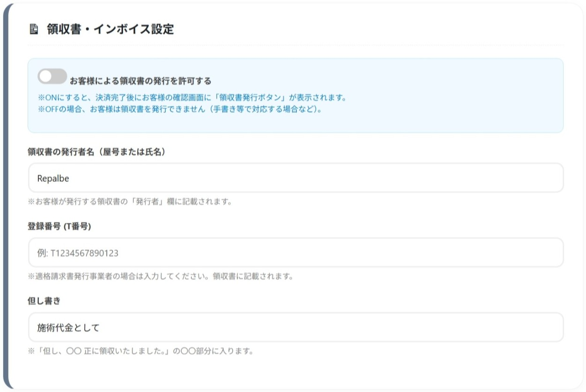Image resolution: width=586 pixels, height=392 pixels.
Task: Click the 但し書き label
Action: tap(44, 302)
